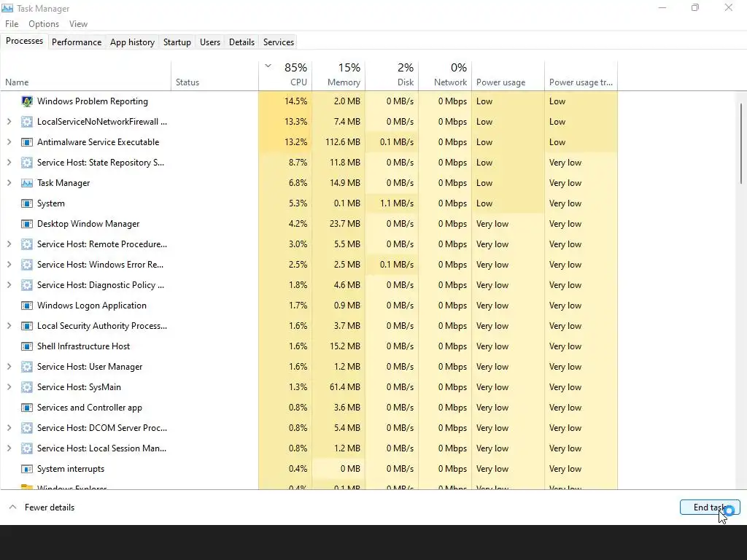Sort by Power usage trend header
Viewport: 747px width, 560px height.
coord(581,76)
